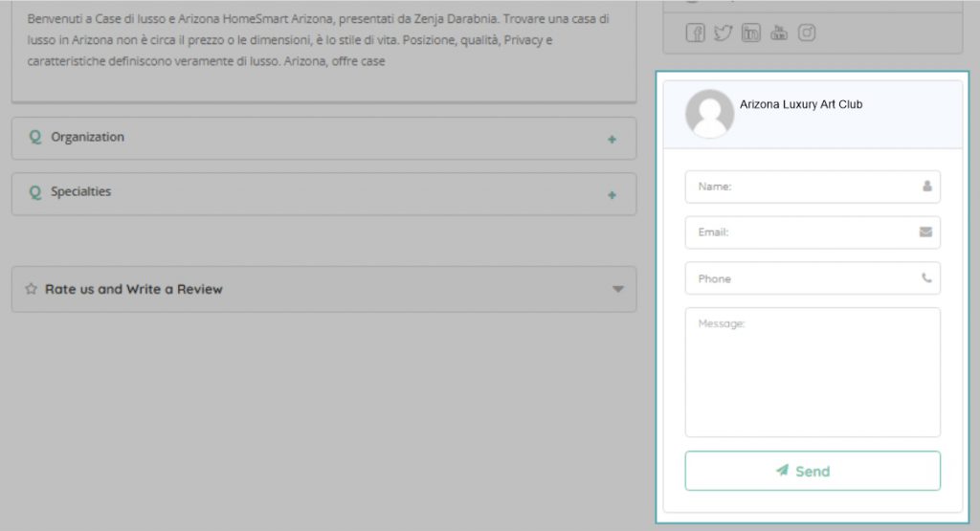
Task: Click the Q icon next to Specialties
Action: 35,191
